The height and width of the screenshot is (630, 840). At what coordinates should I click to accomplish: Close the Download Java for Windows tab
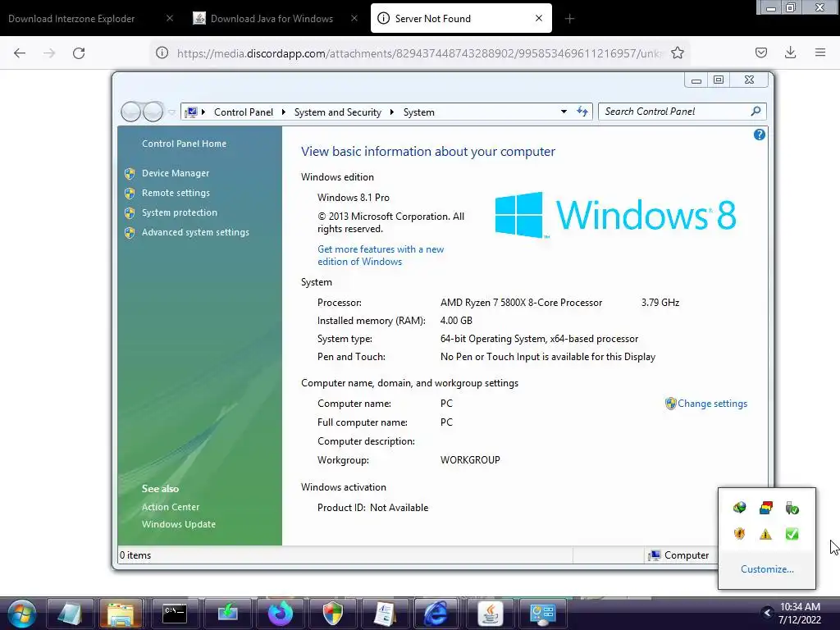click(354, 18)
